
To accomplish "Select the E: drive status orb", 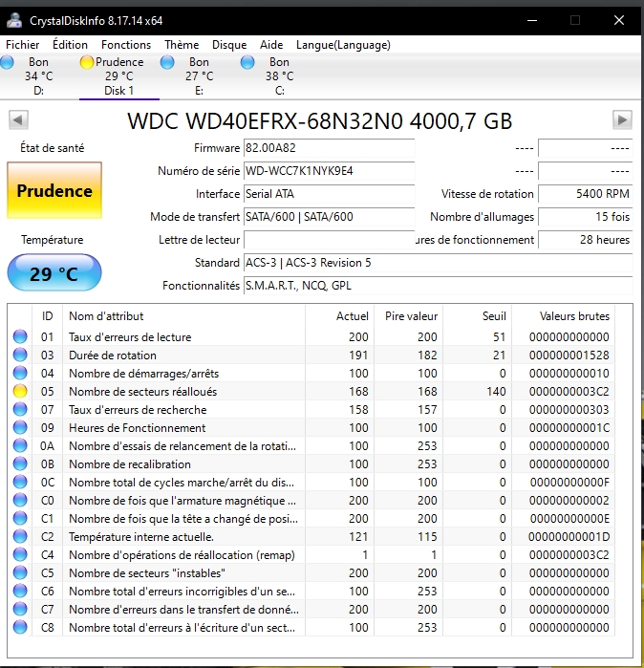I will pyautogui.click(x=168, y=63).
